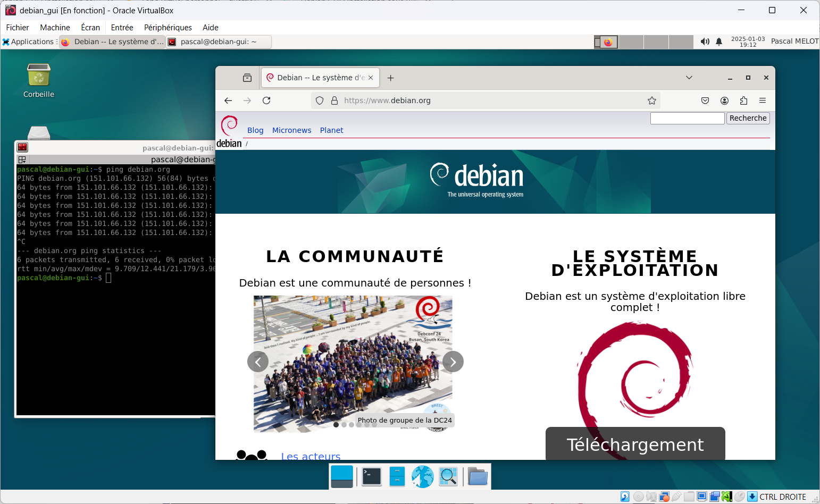Open the Périphériques menu
The width and height of the screenshot is (820, 504).
point(168,28)
